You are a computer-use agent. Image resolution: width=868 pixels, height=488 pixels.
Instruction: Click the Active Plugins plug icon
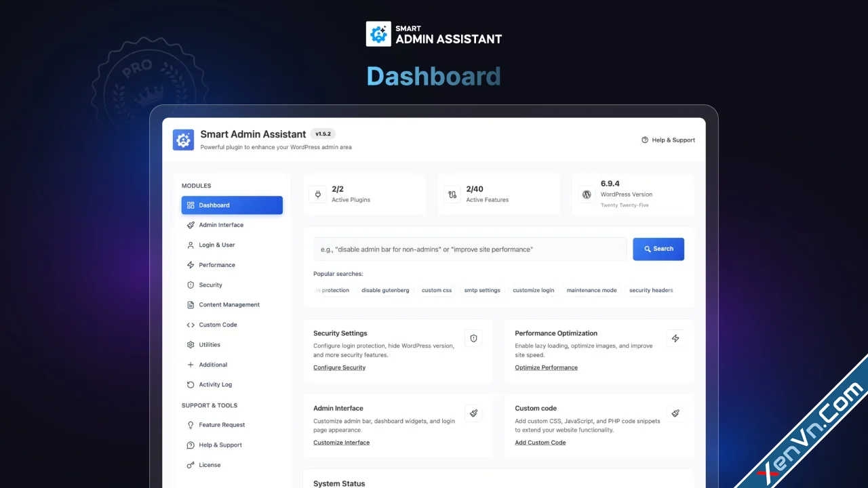tap(317, 195)
